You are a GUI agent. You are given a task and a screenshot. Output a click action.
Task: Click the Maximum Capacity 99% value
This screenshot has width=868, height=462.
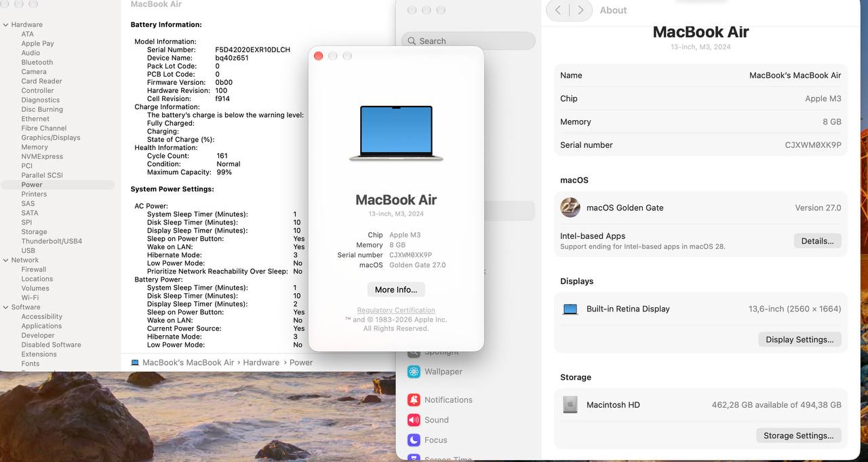[x=224, y=172]
